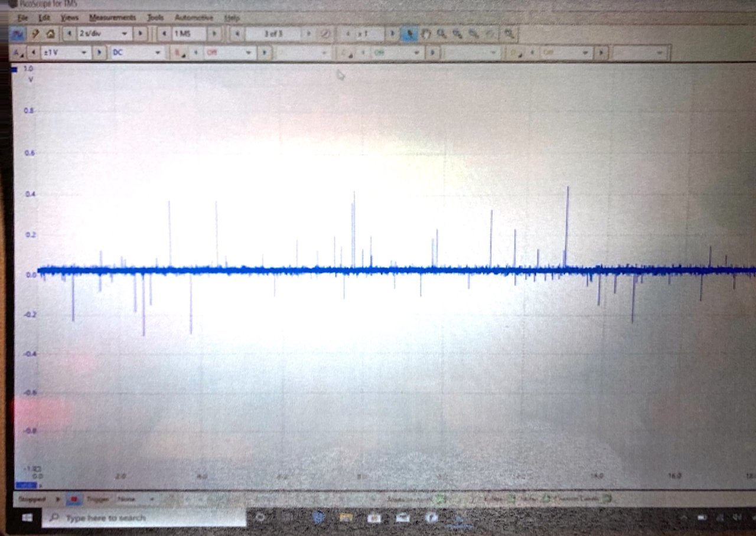Viewport: 756px width, 536px height.
Task: Open File Explorer from taskbar
Action: point(346,518)
